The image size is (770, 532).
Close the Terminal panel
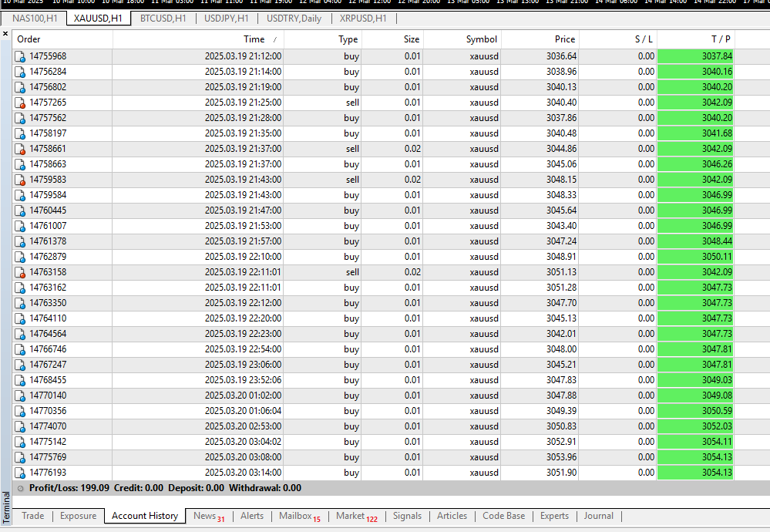coord(5,34)
